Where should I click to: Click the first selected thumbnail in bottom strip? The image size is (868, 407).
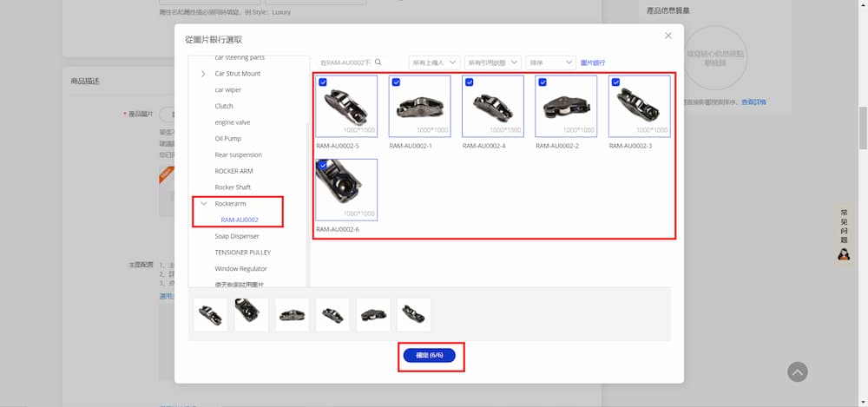point(211,315)
